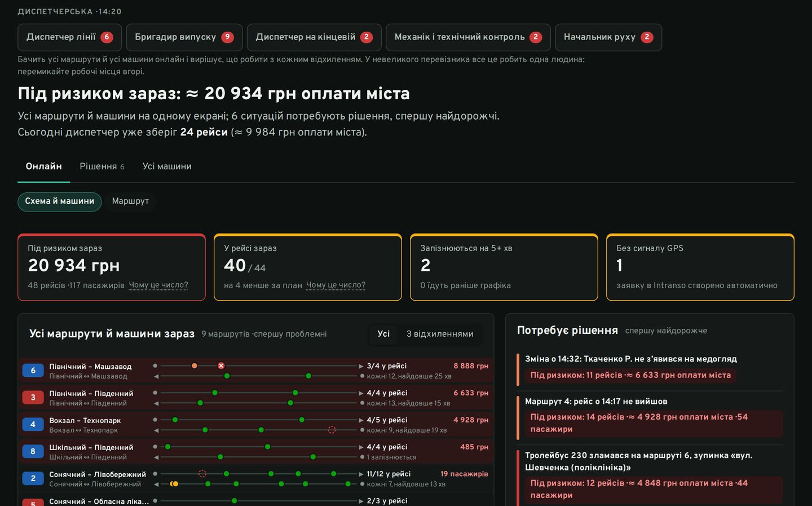
Task: Click the red X broken-vehicle marker on route 6
Action: pyautogui.click(x=221, y=366)
